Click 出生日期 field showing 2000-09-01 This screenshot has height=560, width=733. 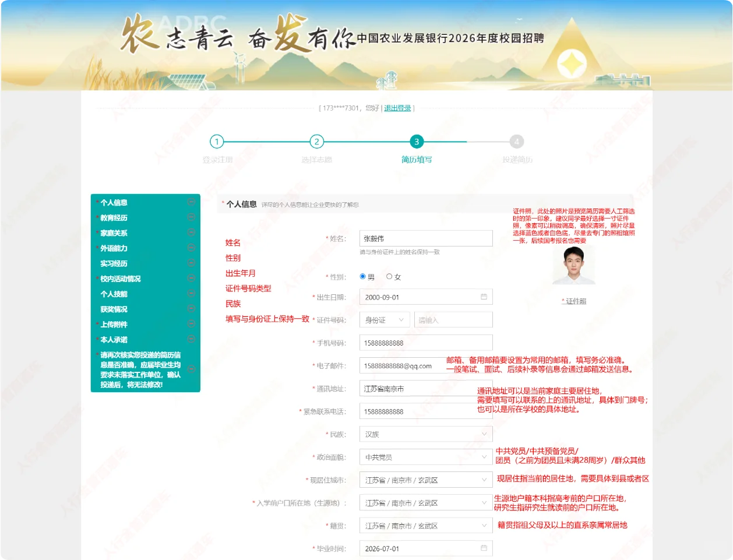pos(426,297)
